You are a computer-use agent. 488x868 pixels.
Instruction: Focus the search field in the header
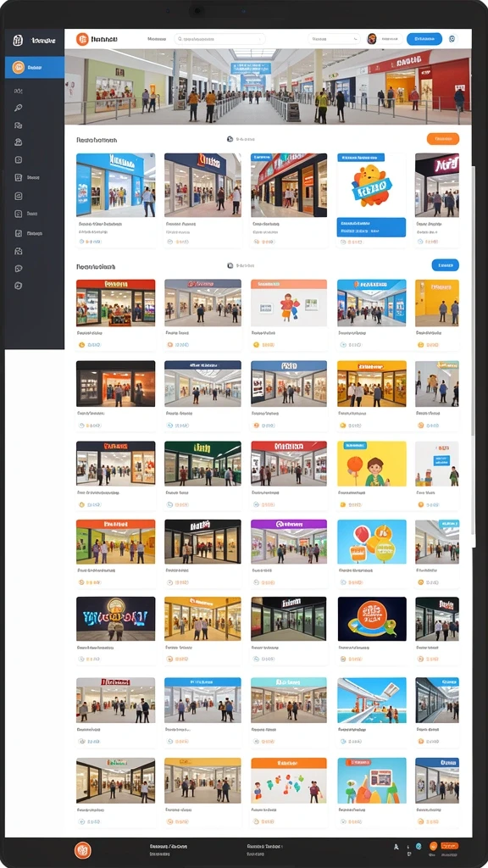coord(219,39)
